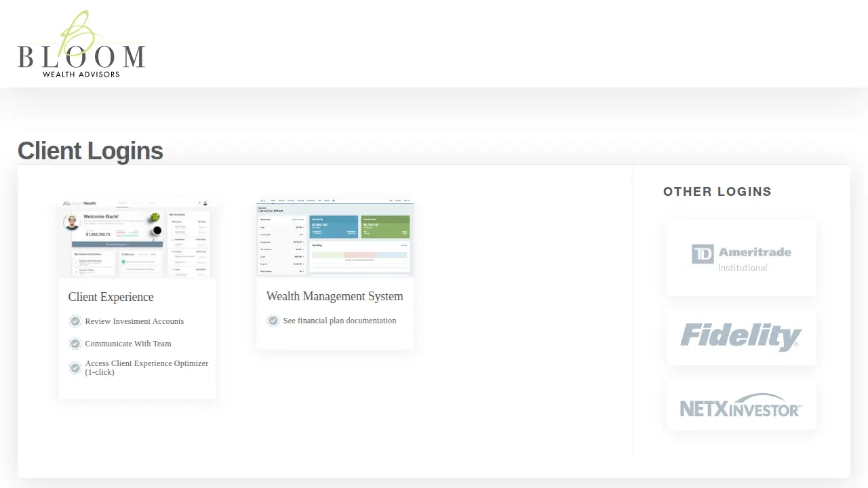
Task: Click the text 'See financial plan documentation'
Action: click(x=340, y=321)
